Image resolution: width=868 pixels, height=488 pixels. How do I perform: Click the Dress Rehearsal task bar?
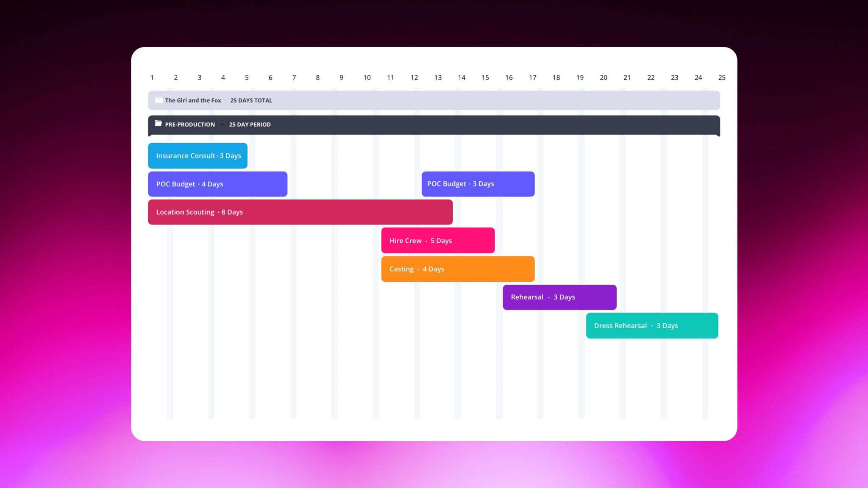[651, 325]
